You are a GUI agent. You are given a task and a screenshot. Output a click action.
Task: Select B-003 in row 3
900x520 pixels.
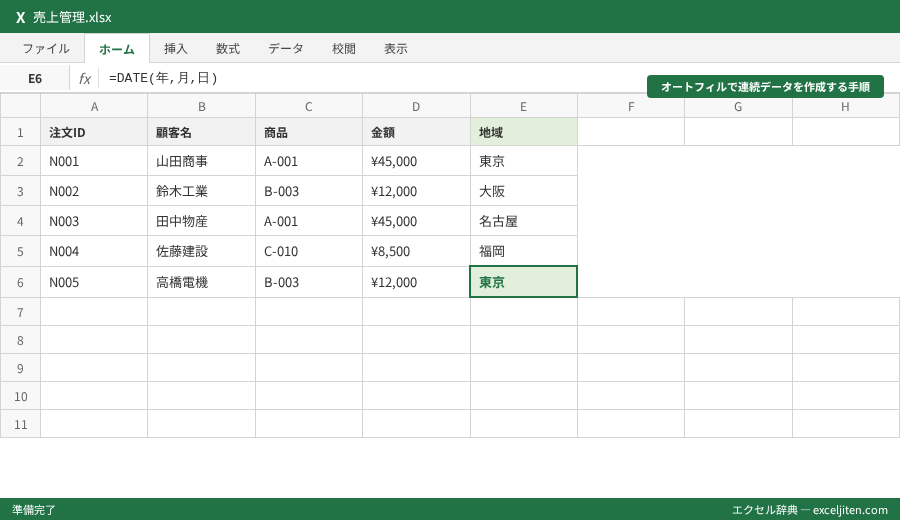[309, 191]
